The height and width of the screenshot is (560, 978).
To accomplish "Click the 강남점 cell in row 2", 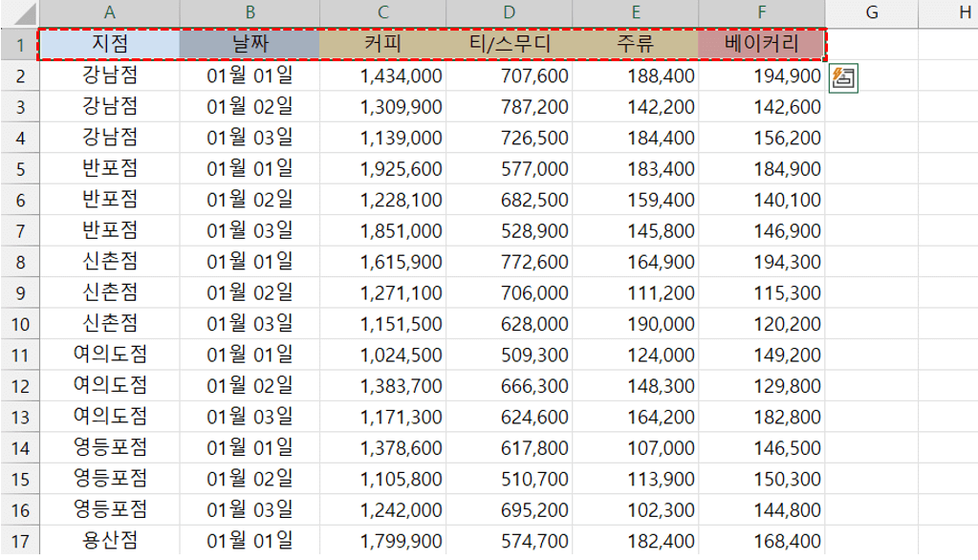I will (109, 76).
